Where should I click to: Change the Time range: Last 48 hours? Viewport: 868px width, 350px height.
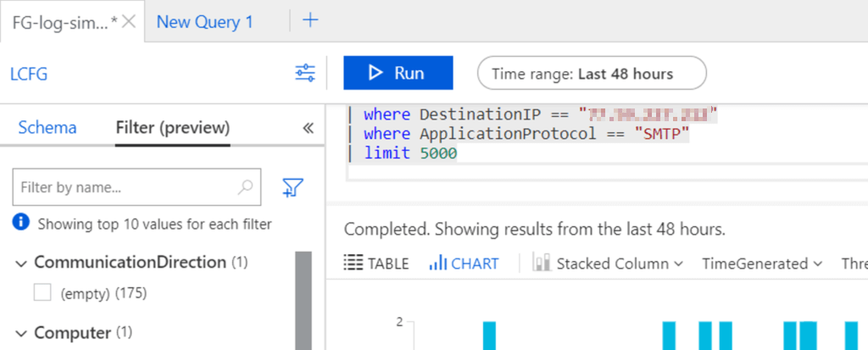click(x=592, y=73)
